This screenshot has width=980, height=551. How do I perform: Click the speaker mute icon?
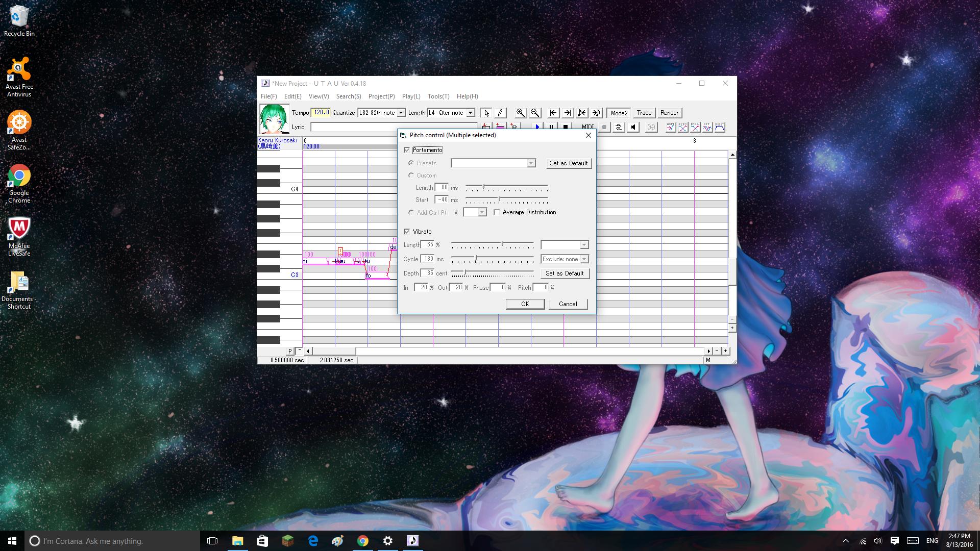pyautogui.click(x=633, y=127)
